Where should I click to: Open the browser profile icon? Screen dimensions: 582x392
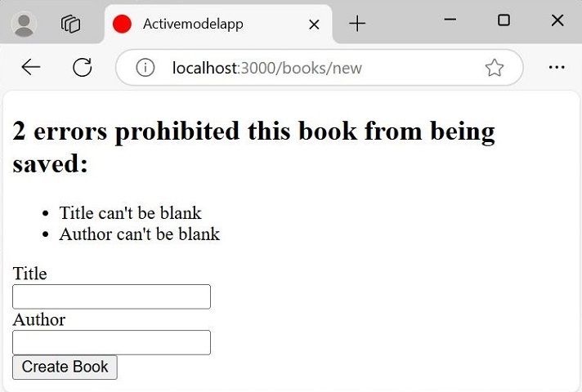coord(25,24)
